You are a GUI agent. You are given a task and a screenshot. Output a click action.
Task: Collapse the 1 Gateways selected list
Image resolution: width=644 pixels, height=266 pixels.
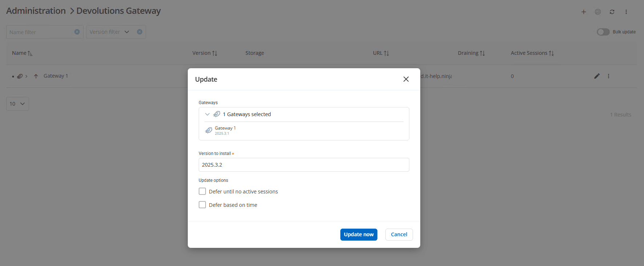coord(207,114)
